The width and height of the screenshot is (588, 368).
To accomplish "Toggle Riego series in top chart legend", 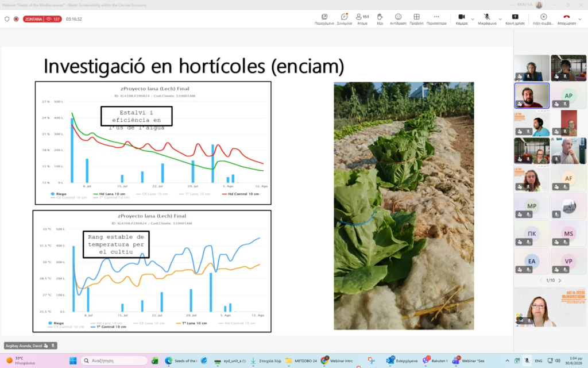I will pos(58,194).
